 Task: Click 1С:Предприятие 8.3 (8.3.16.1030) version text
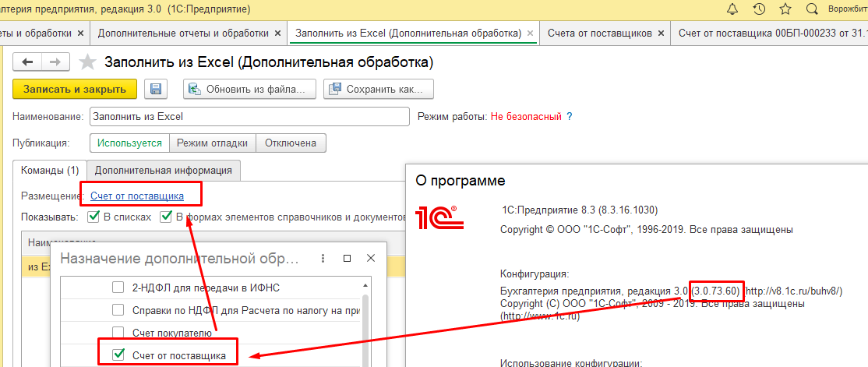click(x=579, y=210)
